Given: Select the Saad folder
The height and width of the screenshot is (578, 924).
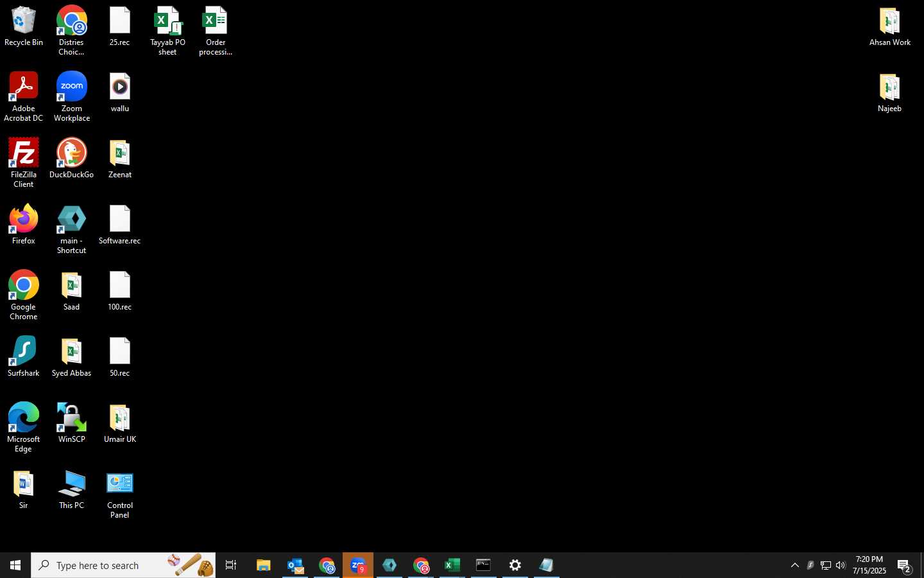Looking at the screenshot, I should pyautogui.click(x=72, y=292).
